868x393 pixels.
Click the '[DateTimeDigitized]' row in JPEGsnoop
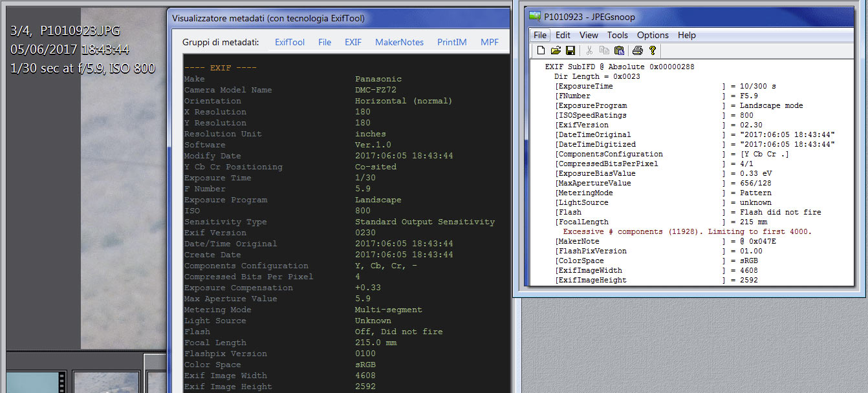pyautogui.click(x=695, y=144)
